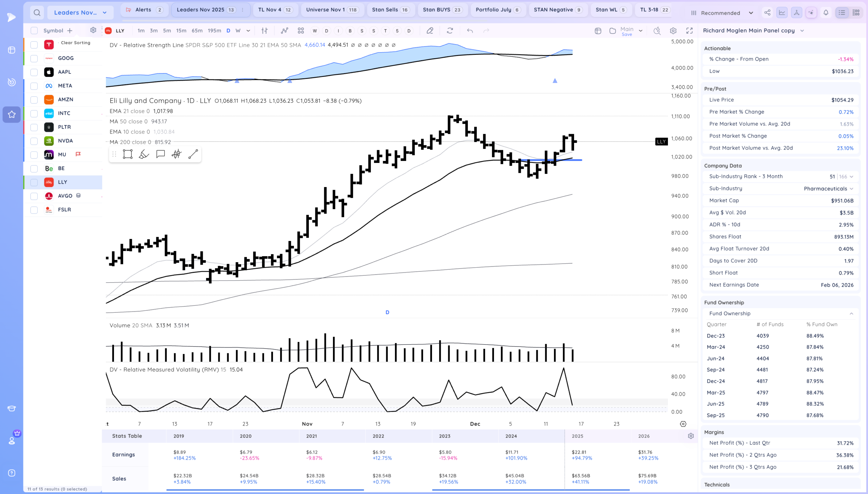
Task: Click Clear Sorting in symbol list
Action: pyautogui.click(x=75, y=43)
